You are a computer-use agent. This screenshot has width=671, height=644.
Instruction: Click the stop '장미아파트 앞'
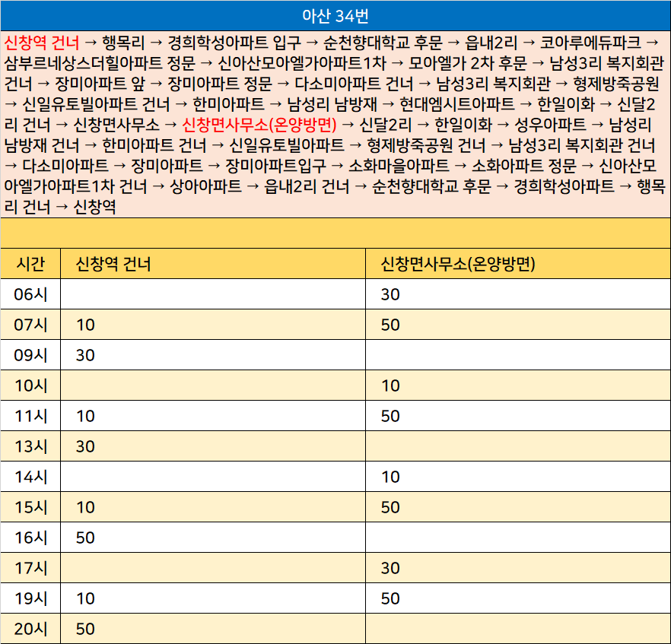pyautogui.click(x=100, y=84)
